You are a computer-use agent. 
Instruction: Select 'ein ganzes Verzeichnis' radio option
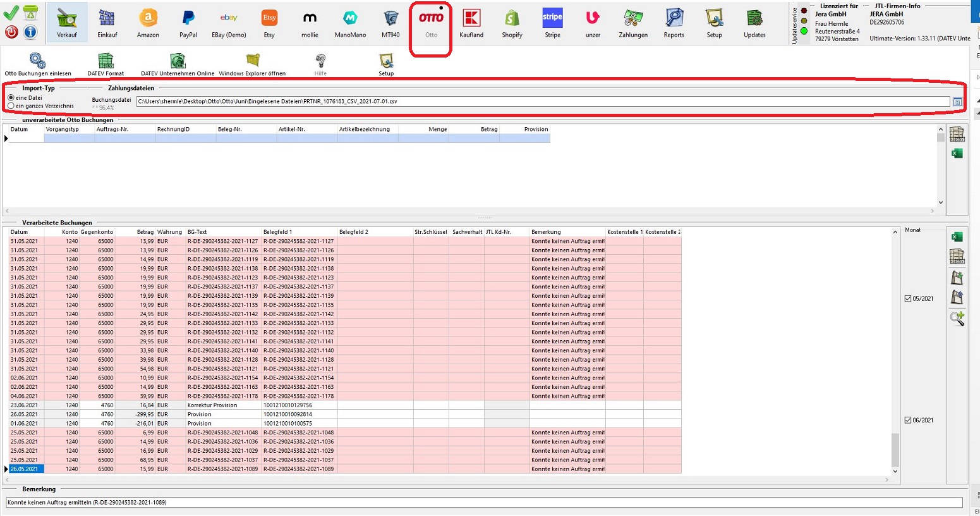coord(11,106)
